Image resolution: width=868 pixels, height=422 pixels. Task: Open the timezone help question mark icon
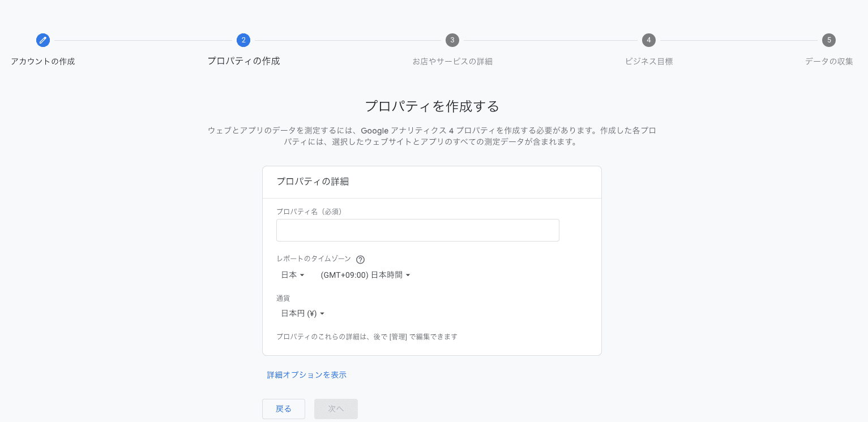pyautogui.click(x=361, y=259)
